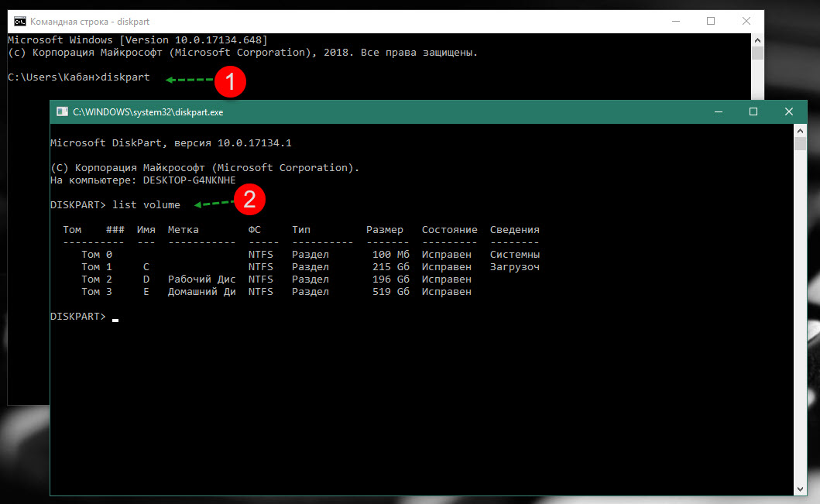Click scrollbar thumb in Командная строка window
Screen dimensions: 820x504
(x=757, y=53)
